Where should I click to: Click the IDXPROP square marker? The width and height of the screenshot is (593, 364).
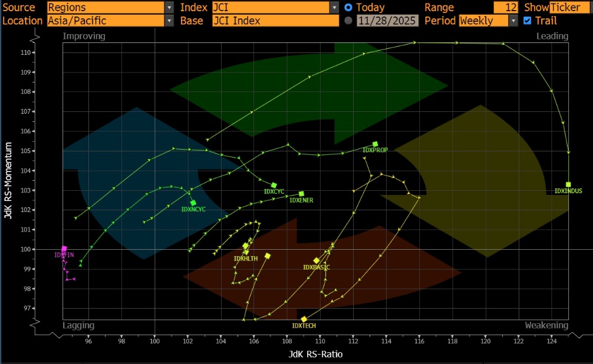(x=375, y=144)
